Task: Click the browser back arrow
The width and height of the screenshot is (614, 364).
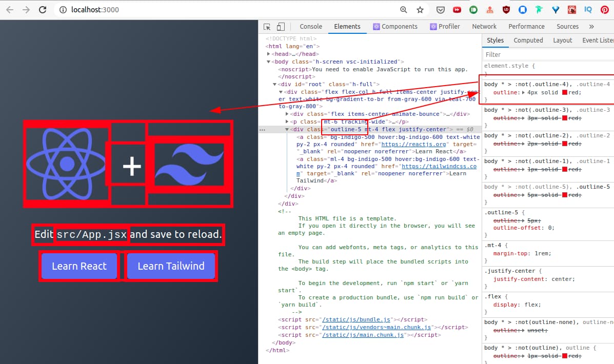Action: [x=10, y=10]
